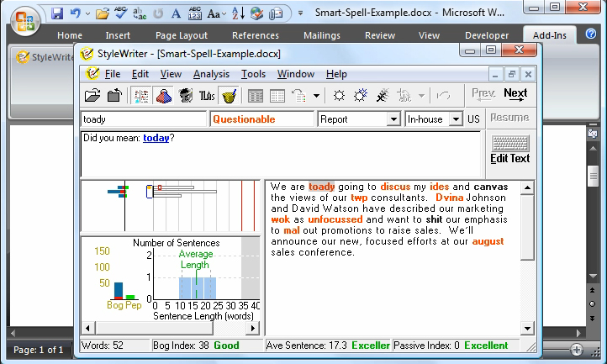This screenshot has height=364, width=607.
Task: Open the black dropdown arrow beside document icon
Action: 316,96
